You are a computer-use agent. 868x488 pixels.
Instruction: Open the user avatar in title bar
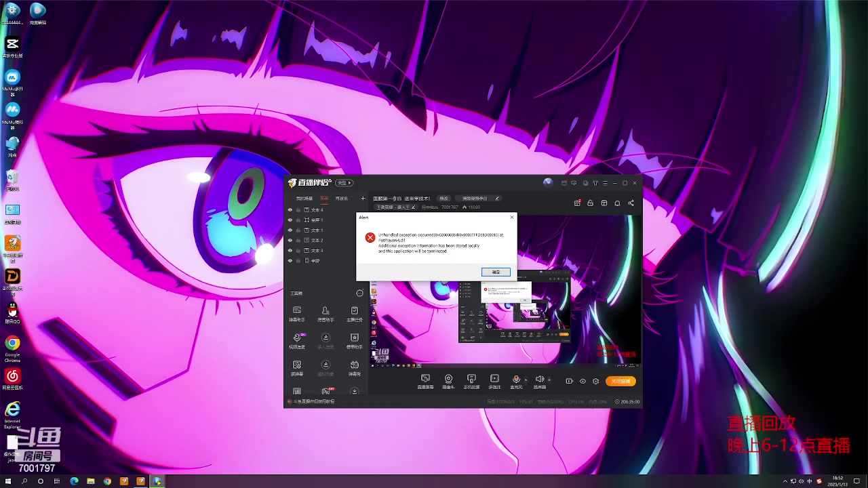[548, 182]
